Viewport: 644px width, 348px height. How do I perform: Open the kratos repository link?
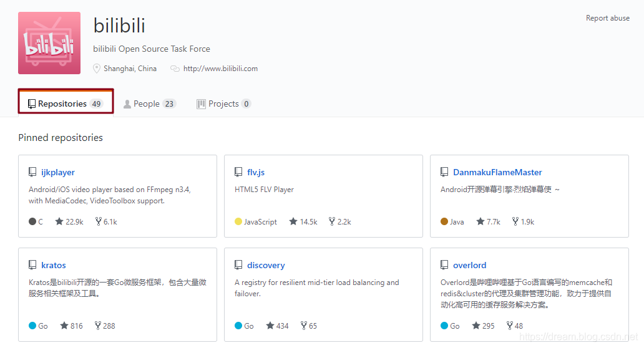(x=54, y=265)
